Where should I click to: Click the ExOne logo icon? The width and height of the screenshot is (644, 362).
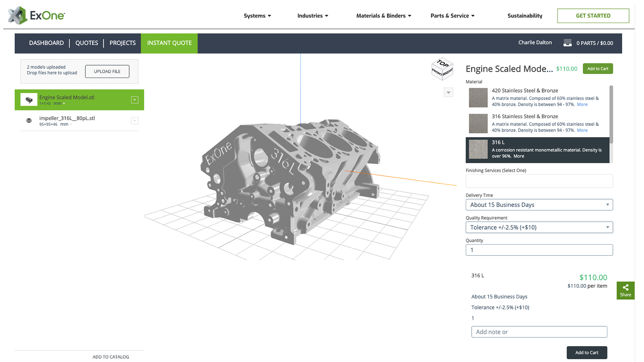[18, 15]
